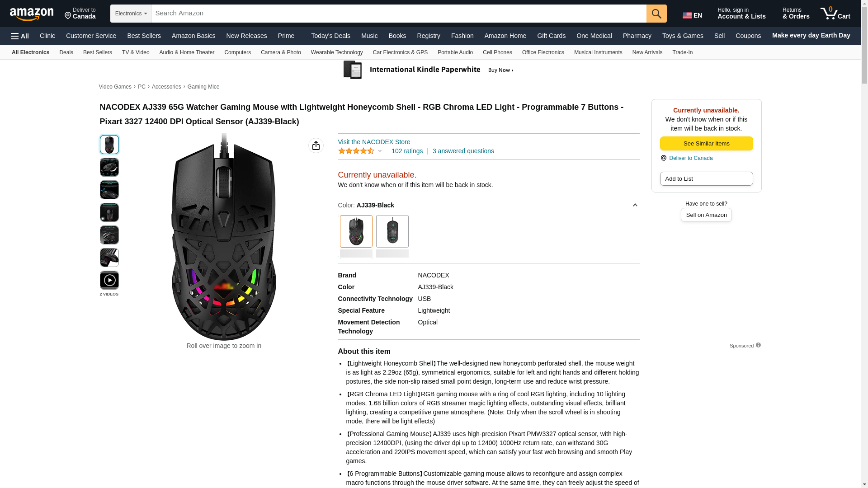Image resolution: width=868 pixels, height=488 pixels.
Task: Visit the NACODEX Store link
Action: pyautogui.click(x=374, y=142)
